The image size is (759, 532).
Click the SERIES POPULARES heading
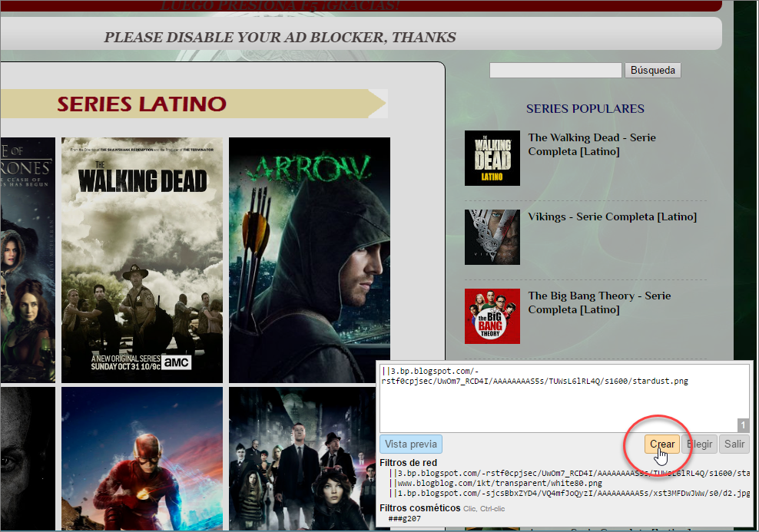(x=585, y=108)
